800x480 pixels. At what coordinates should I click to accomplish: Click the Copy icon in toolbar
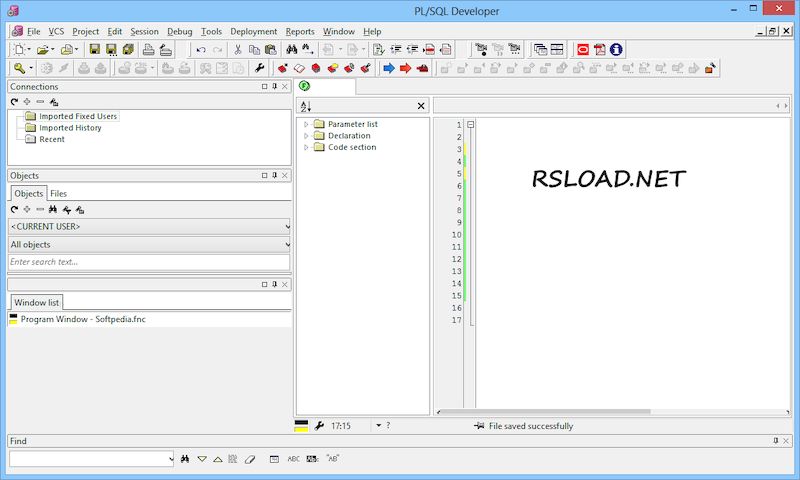pos(254,49)
